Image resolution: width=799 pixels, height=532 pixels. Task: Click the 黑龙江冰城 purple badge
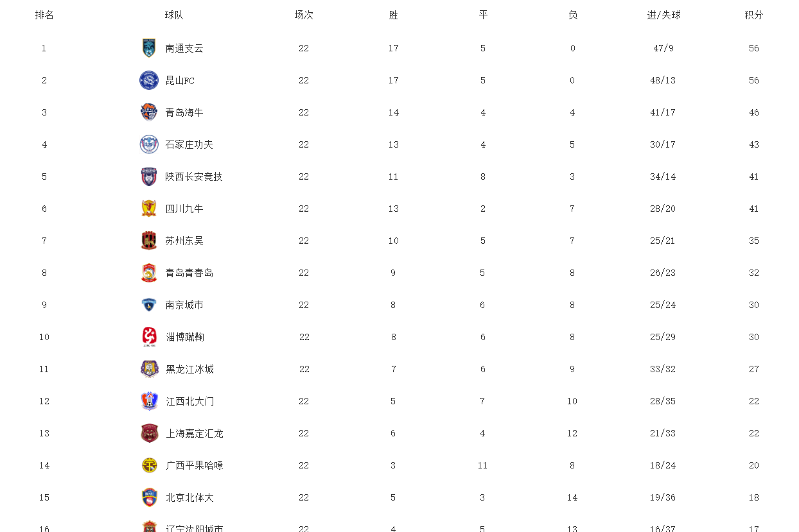(150, 369)
